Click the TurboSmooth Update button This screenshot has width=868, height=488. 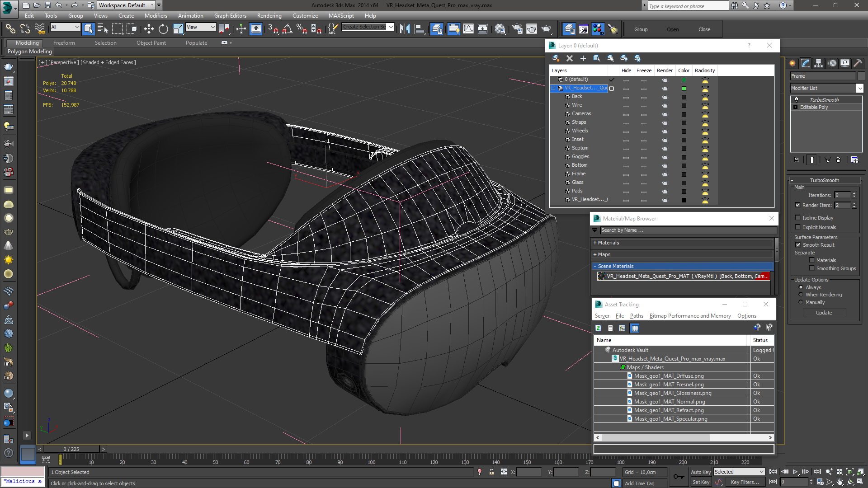pos(824,313)
